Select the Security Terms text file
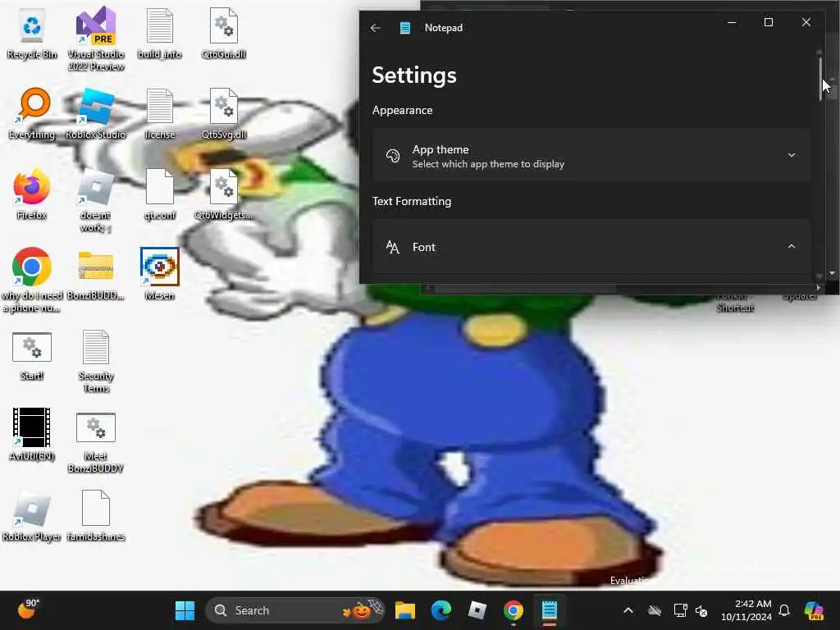Viewport: 840px width, 630px height. 96,362
